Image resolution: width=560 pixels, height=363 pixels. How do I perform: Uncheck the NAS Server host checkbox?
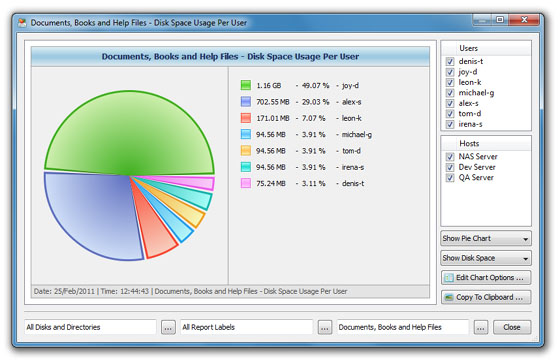(x=450, y=156)
